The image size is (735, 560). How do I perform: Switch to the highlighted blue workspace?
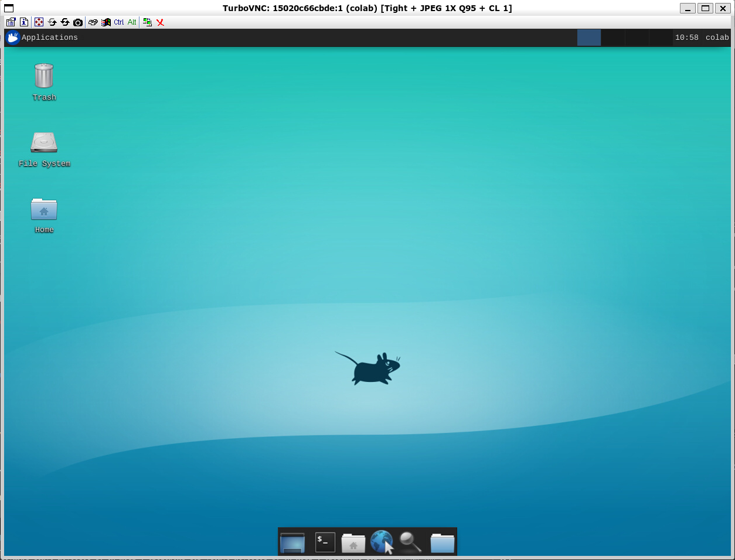click(x=589, y=37)
